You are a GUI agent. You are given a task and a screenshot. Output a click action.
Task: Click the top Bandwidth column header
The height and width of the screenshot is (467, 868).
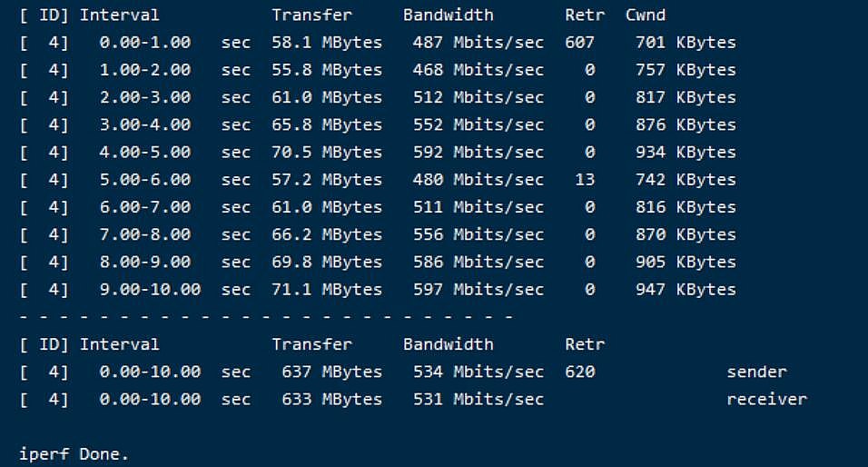tap(449, 15)
